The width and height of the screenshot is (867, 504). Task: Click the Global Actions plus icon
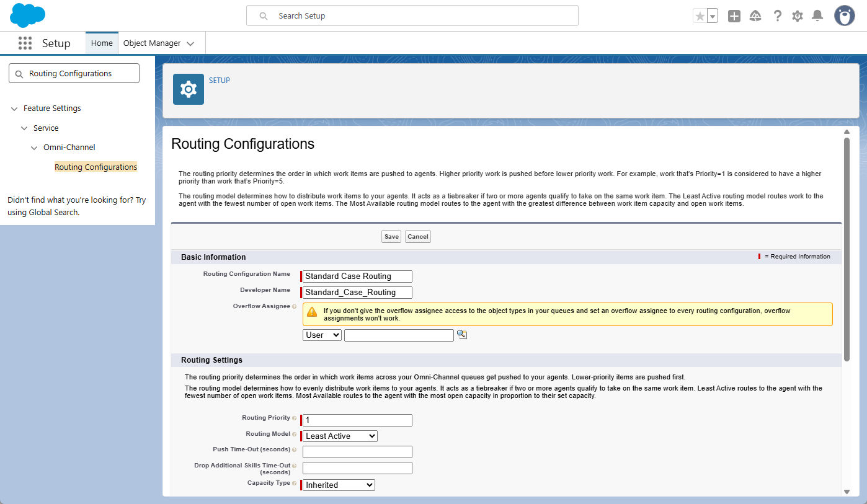coord(734,16)
